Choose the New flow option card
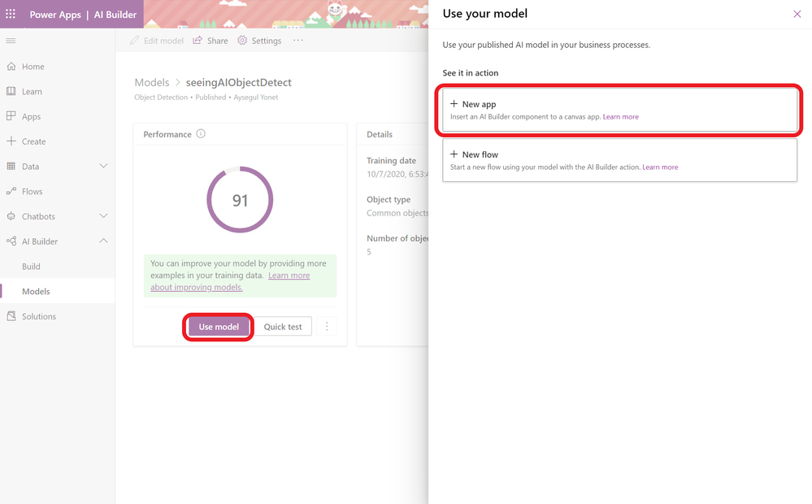 619,160
